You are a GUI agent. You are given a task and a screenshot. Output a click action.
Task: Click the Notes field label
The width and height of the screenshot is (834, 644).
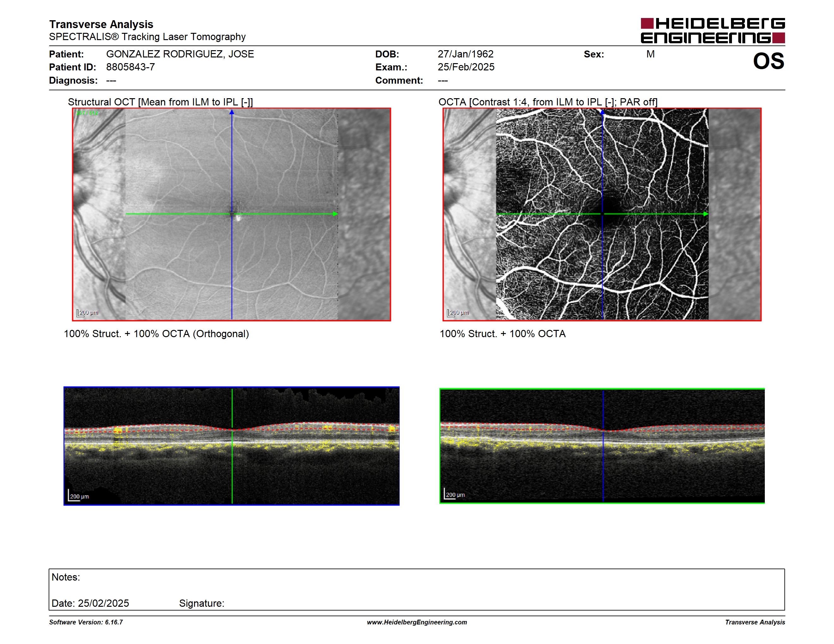[x=66, y=577]
